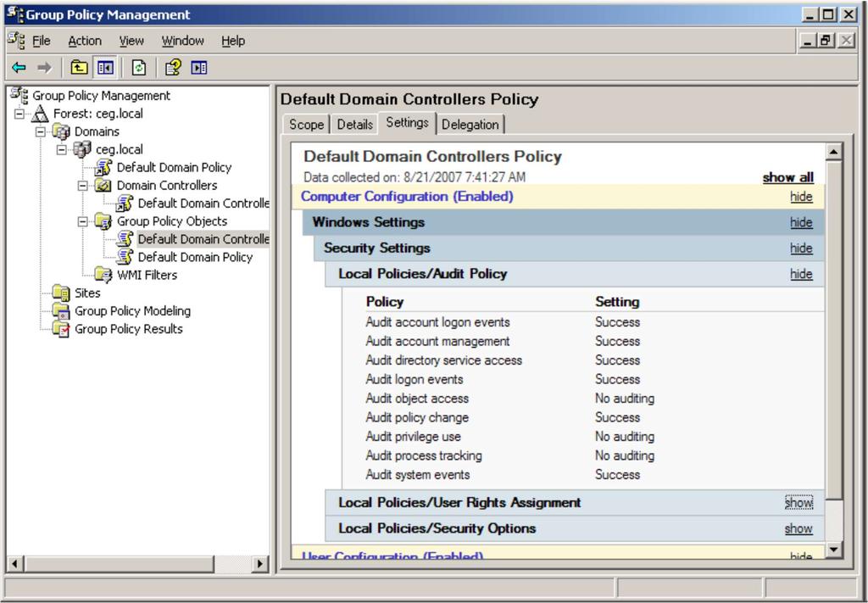Click the Refresh toolbar icon
Viewport: 868px width, 603px height.
139,68
